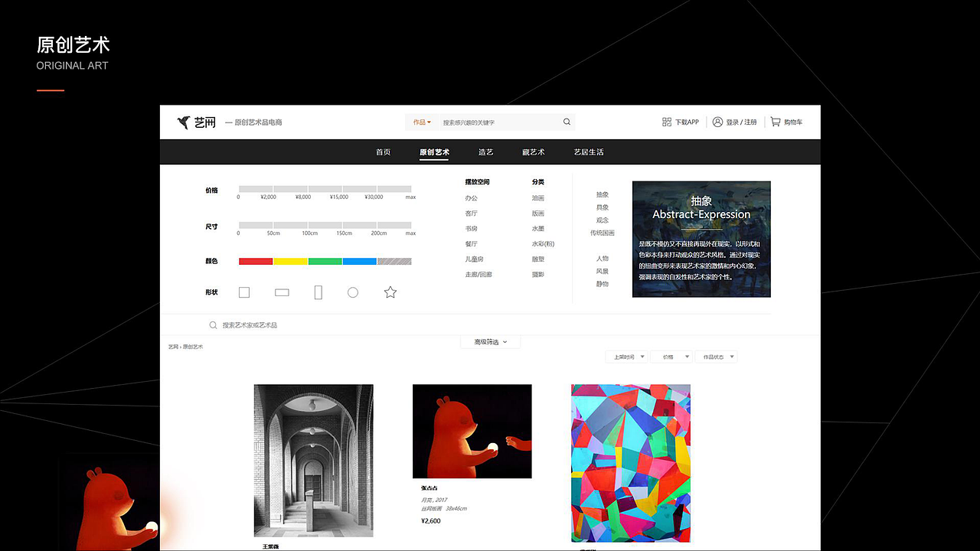This screenshot has width=980, height=551.
Task: Click the shopping cart icon
Action: pyautogui.click(x=776, y=122)
